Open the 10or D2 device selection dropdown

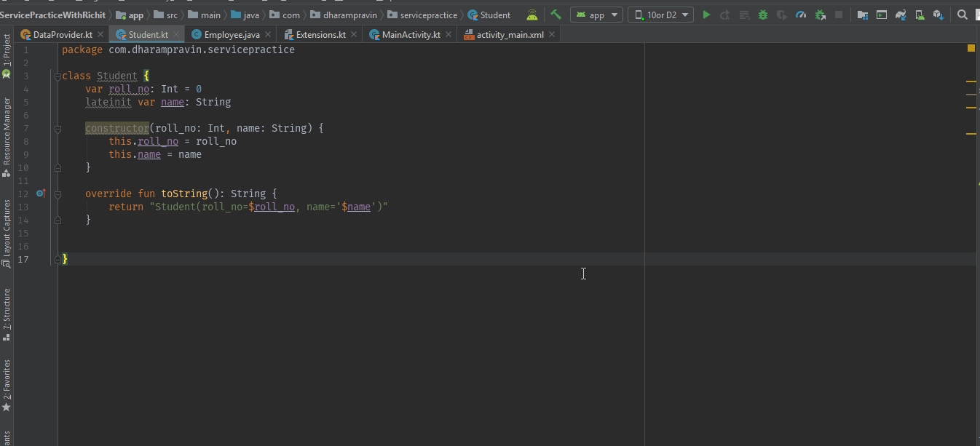click(x=660, y=14)
